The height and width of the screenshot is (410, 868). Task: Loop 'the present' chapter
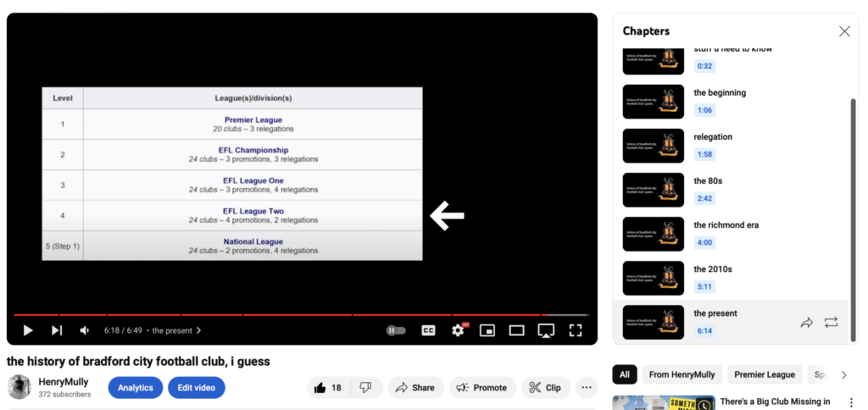(831, 323)
